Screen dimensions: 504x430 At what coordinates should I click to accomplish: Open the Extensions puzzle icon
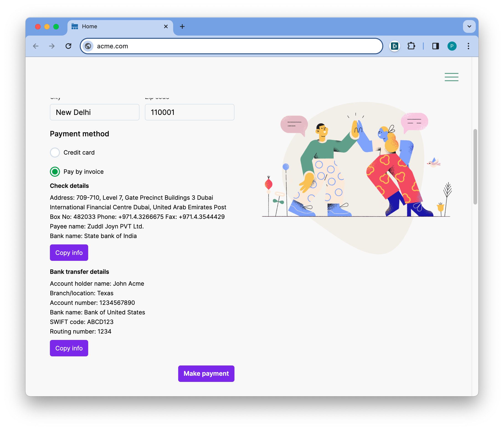(411, 46)
